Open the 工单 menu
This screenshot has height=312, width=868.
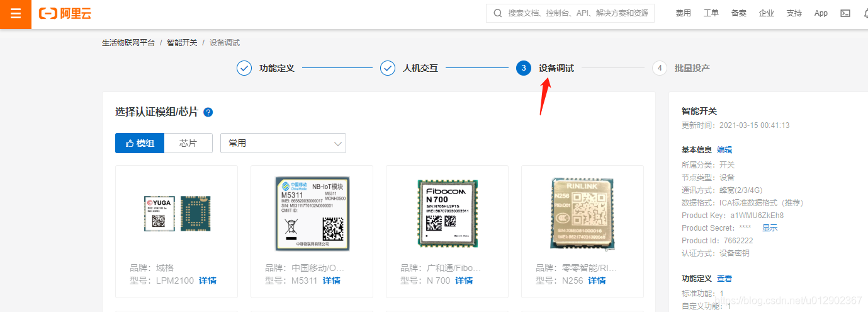coord(711,13)
